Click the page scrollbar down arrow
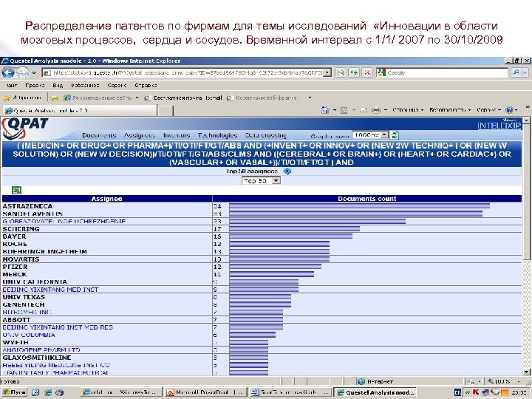This screenshot has width=532, height=399. click(x=526, y=372)
